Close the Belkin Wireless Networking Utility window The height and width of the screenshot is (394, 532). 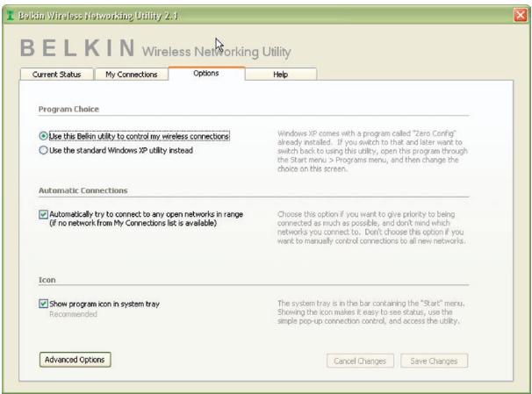[x=521, y=15]
